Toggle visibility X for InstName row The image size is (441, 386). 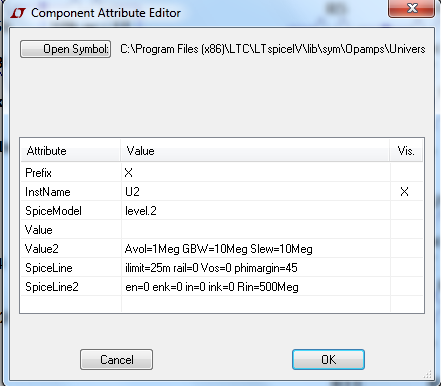coord(406,191)
